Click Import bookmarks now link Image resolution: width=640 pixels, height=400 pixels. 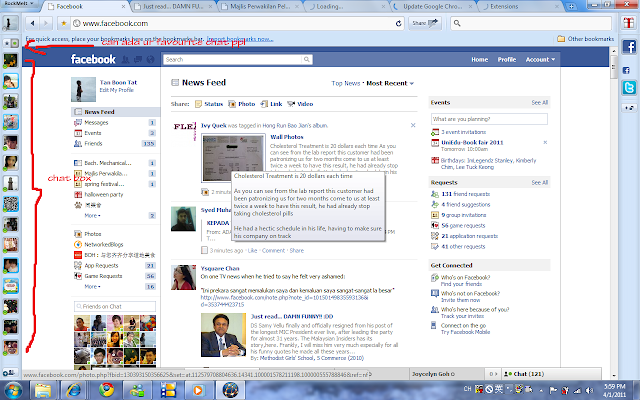point(240,39)
